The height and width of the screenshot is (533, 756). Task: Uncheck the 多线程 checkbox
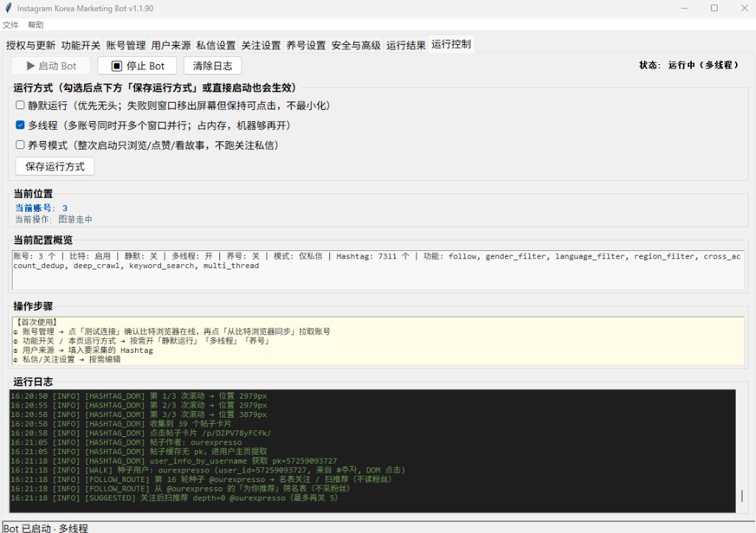[20, 125]
